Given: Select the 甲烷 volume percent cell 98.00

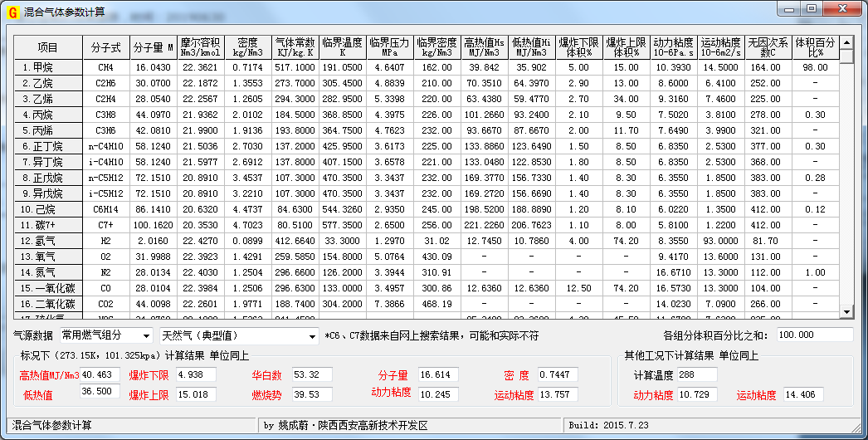Looking at the screenshot, I should (815, 67).
